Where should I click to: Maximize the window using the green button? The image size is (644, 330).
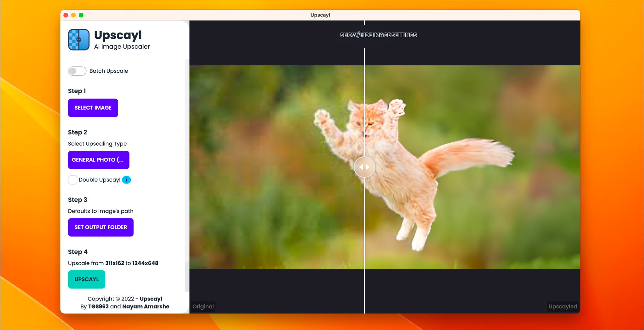(x=81, y=15)
